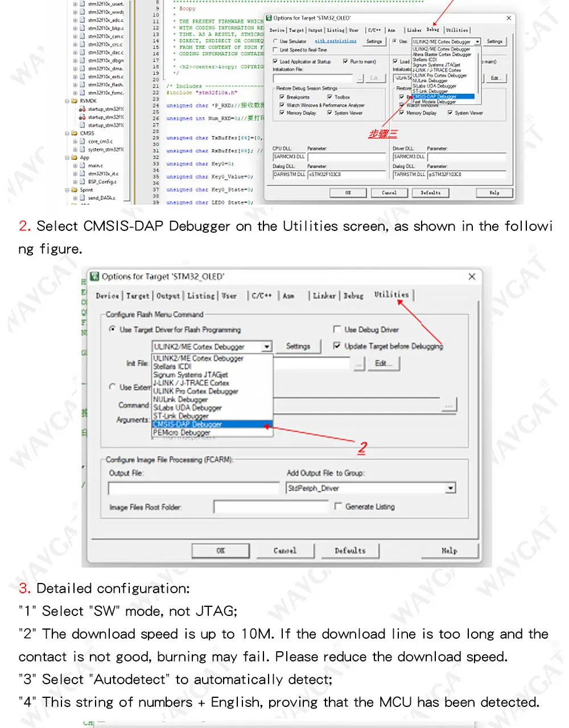Select Use Target Driver for Flash Programming radio
This screenshot has width=569, height=728.
click(x=113, y=329)
